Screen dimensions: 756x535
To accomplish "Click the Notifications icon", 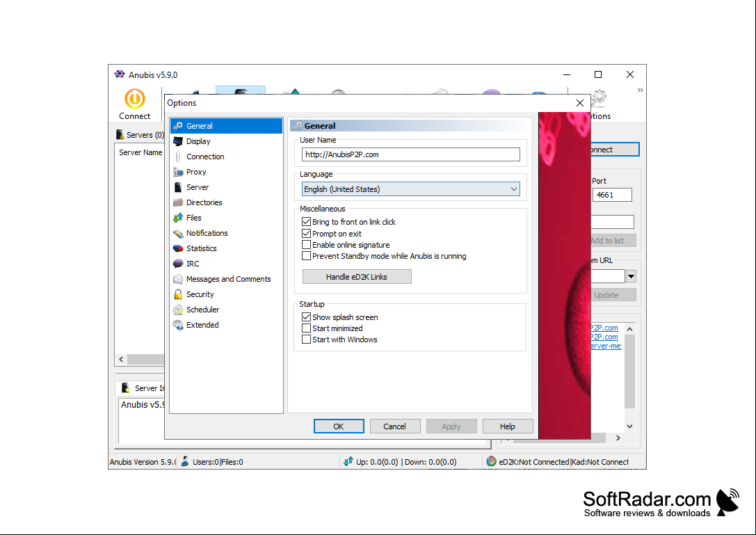I will point(178,234).
